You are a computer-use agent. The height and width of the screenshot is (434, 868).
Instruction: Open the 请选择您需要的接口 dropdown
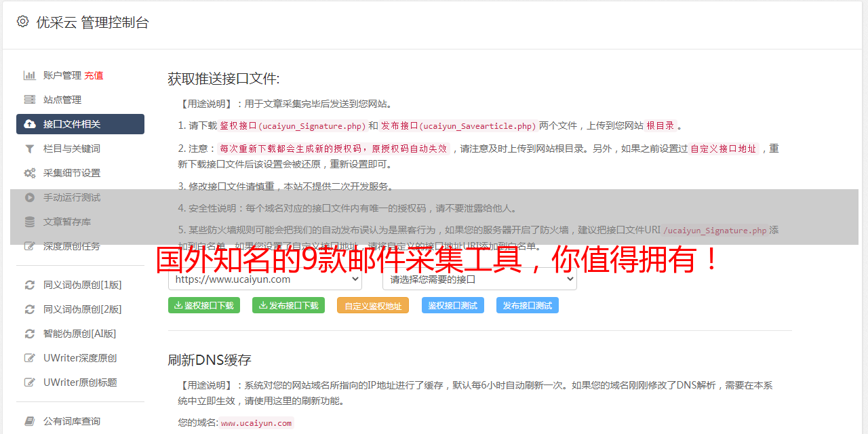pyautogui.click(x=480, y=279)
